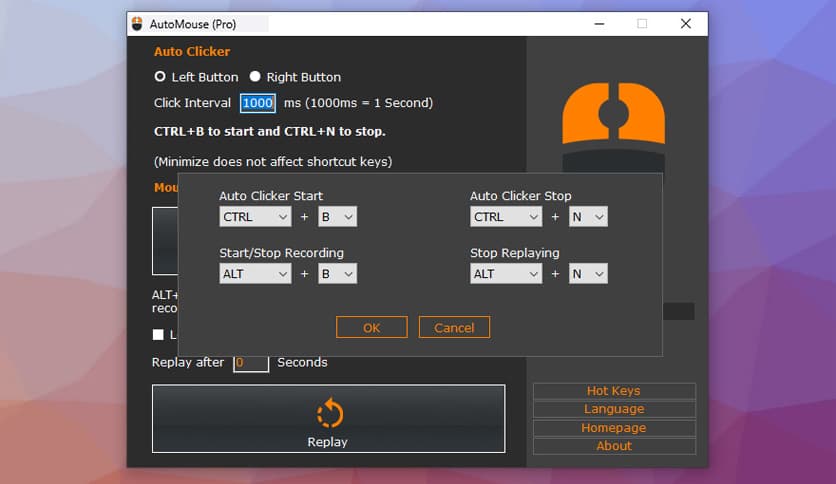Click the 'ms (1000ms = 1 Second)' text
Image resolution: width=836 pixels, height=484 pixels.
[358, 103]
